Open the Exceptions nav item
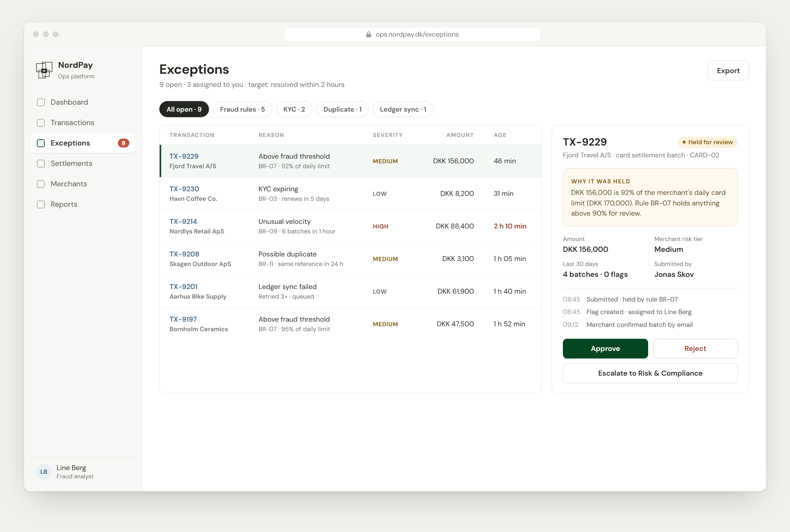 coord(83,143)
